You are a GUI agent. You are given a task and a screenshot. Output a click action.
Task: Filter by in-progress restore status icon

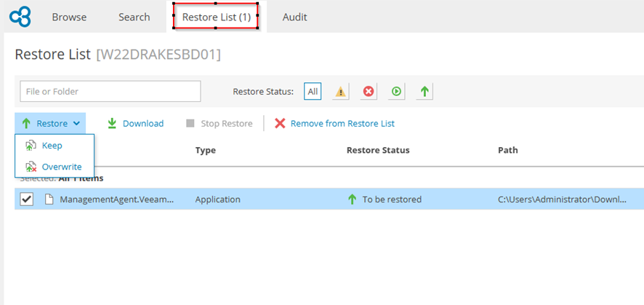click(396, 92)
